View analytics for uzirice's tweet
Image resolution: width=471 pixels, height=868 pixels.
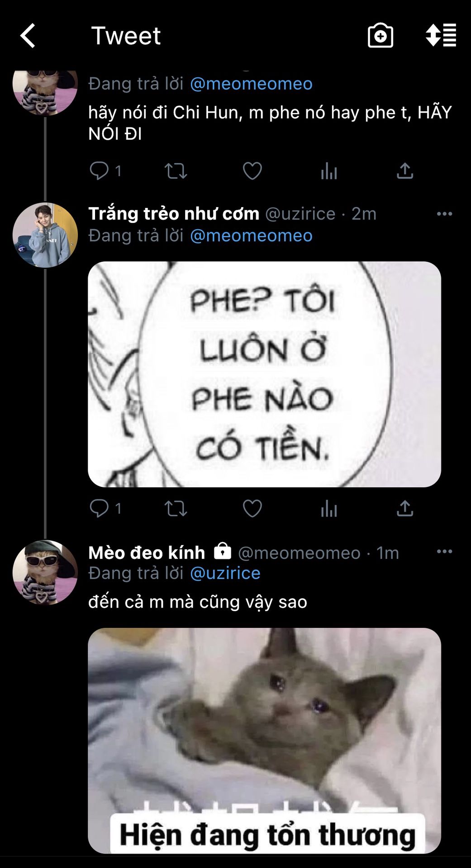click(x=329, y=509)
